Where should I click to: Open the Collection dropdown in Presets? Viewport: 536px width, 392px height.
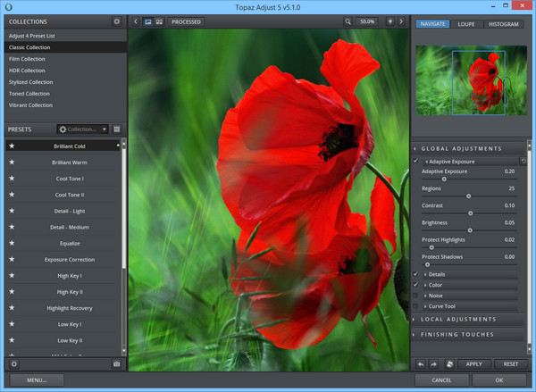point(83,129)
